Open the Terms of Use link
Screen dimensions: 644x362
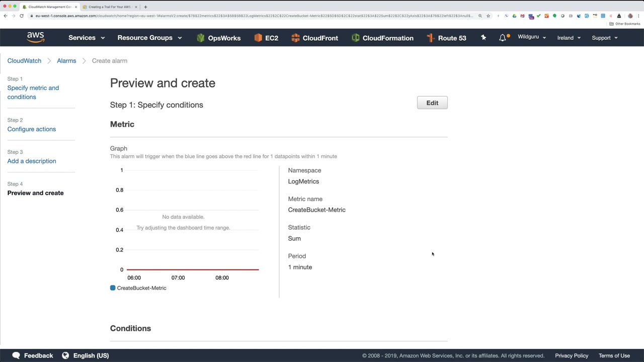click(x=614, y=355)
